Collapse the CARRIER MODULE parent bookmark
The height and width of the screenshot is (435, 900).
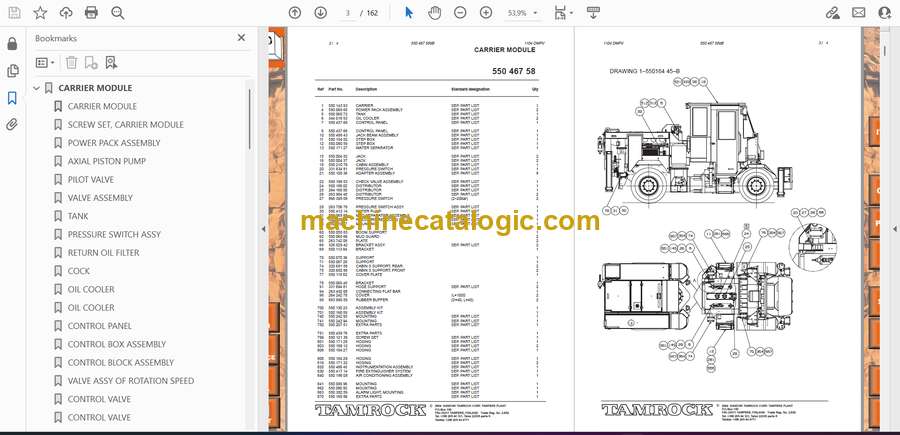coord(37,88)
